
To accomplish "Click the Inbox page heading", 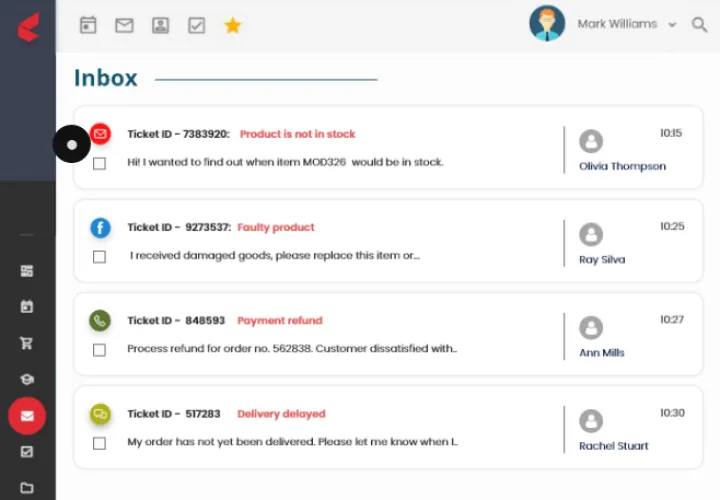I will [x=106, y=78].
